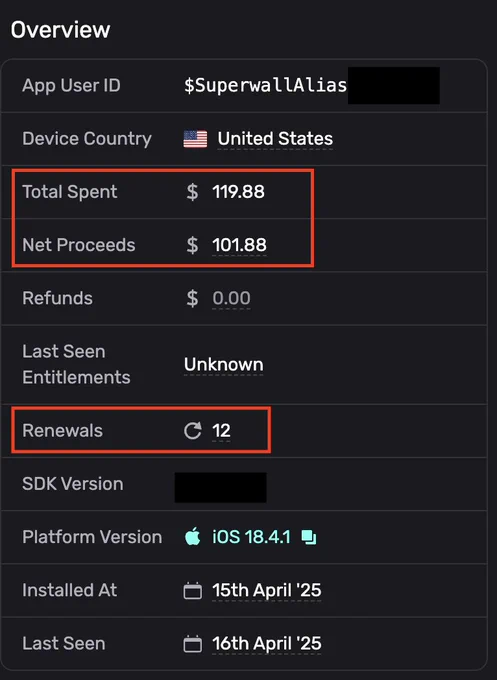Copy the iOS 18.4.1 platform version icon
Screen dimensions: 497x680
click(x=309, y=537)
